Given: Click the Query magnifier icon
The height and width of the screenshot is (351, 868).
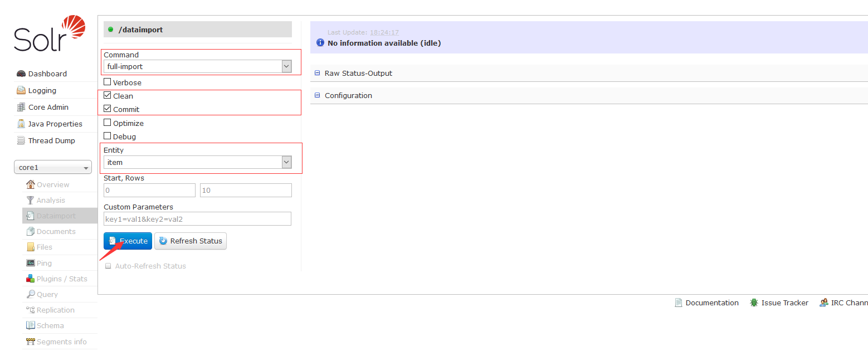Looking at the screenshot, I should pyautogui.click(x=31, y=294).
